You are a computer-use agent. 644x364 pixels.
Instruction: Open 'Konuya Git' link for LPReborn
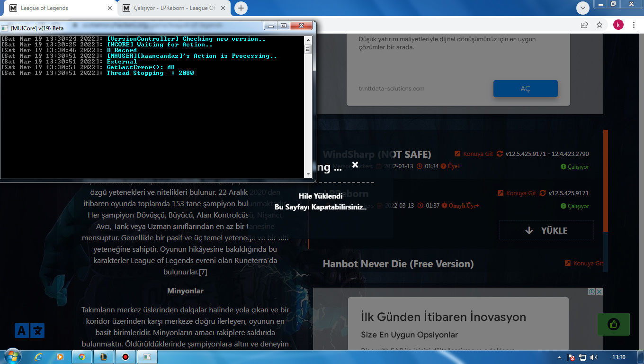[517, 193]
